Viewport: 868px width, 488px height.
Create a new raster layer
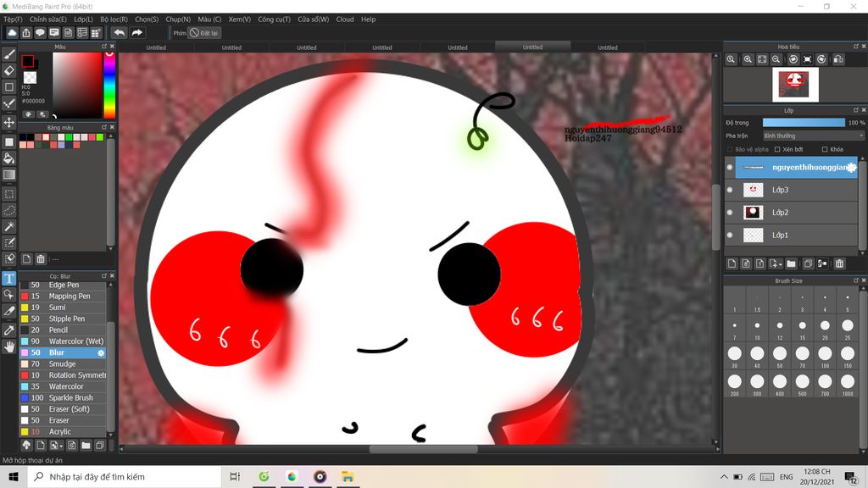pyautogui.click(x=732, y=264)
